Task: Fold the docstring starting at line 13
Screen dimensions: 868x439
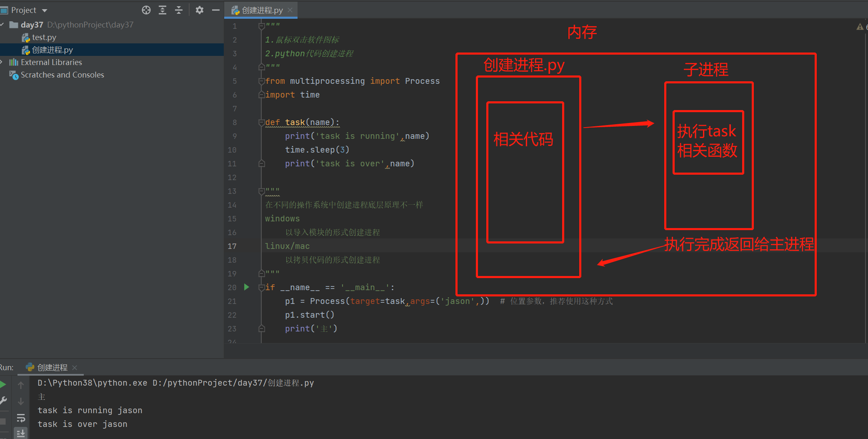Action: [262, 191]
